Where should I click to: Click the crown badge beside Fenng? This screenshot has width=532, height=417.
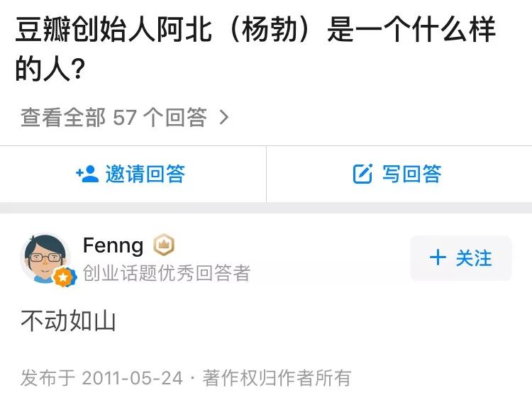point(164,245)
